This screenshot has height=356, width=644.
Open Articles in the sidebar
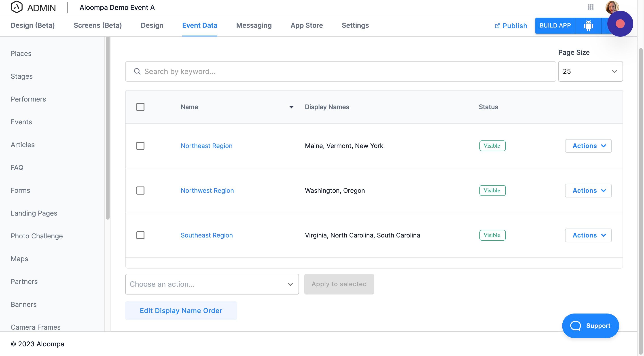pos(23,145)
